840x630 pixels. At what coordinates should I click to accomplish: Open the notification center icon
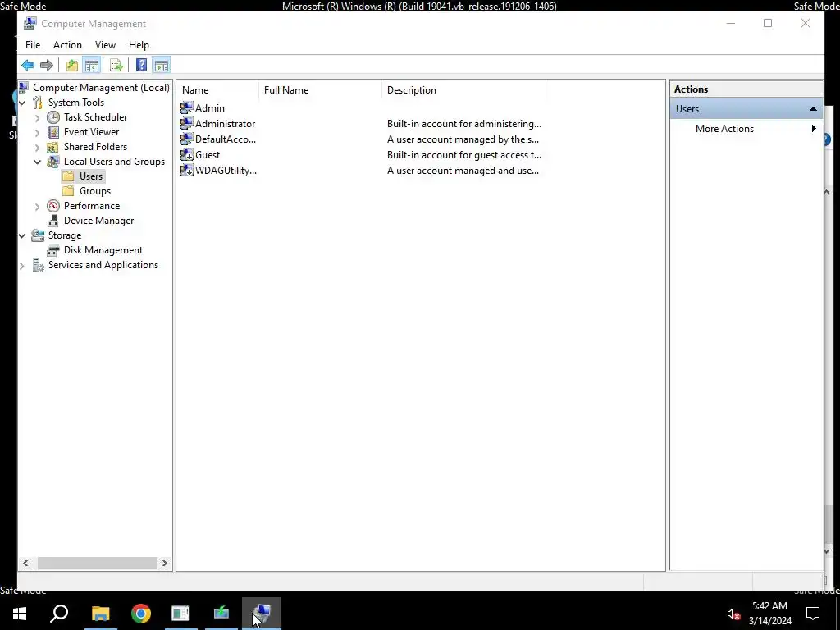[813, 614]
